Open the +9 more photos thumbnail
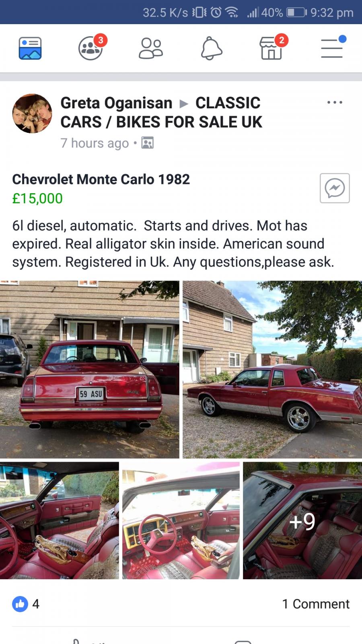Image resolution: width=362 pixels, height=644 pixels. 302,520
